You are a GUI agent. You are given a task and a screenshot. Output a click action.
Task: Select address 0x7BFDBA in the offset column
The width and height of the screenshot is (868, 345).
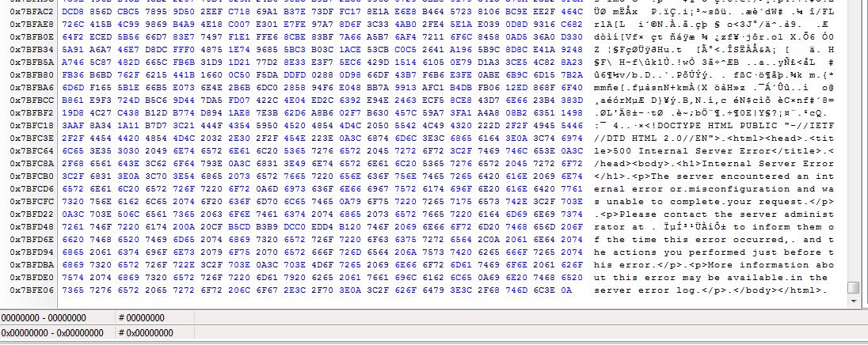click(x=32, y=265)
